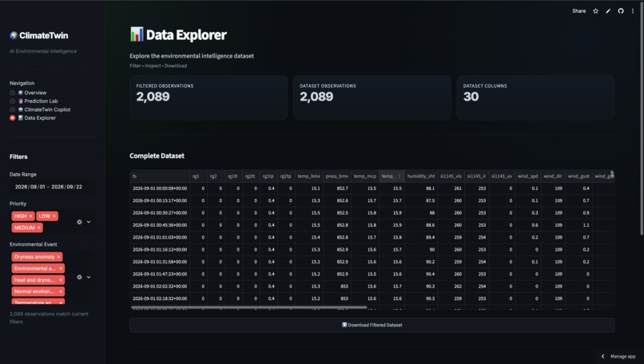Sort by the wind_spd column header
The image size is (644, 364).
coord(528,176)
